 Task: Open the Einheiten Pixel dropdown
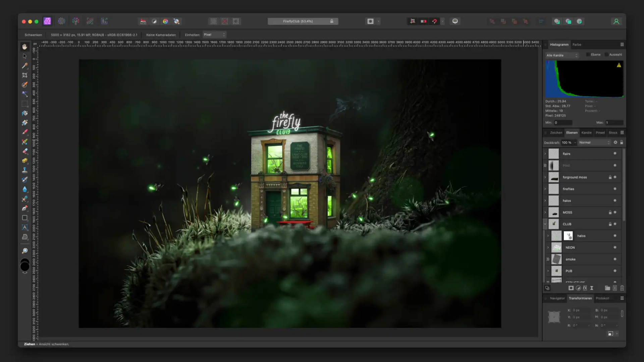click(214, 35)
